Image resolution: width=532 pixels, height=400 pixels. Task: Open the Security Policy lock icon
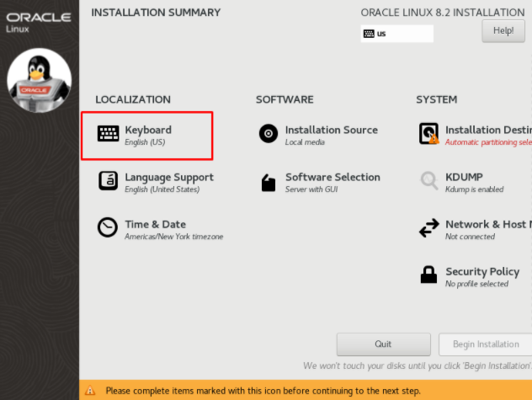[428, 275]
